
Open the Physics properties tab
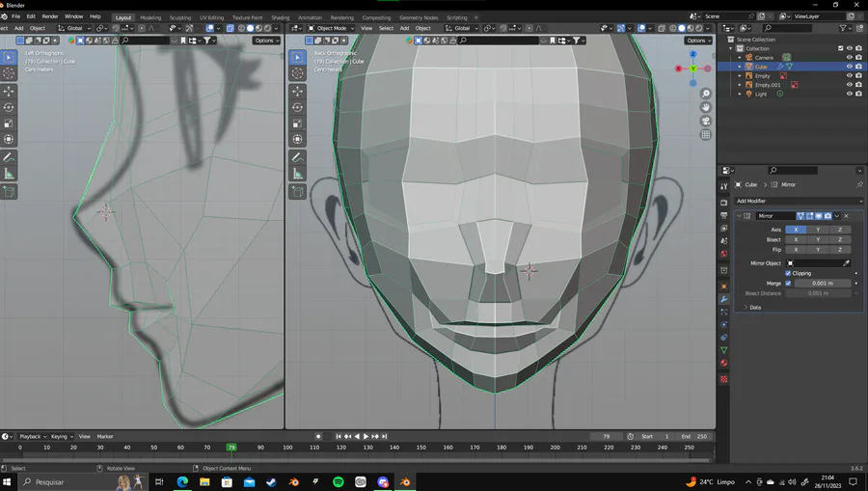click(723, 325)
